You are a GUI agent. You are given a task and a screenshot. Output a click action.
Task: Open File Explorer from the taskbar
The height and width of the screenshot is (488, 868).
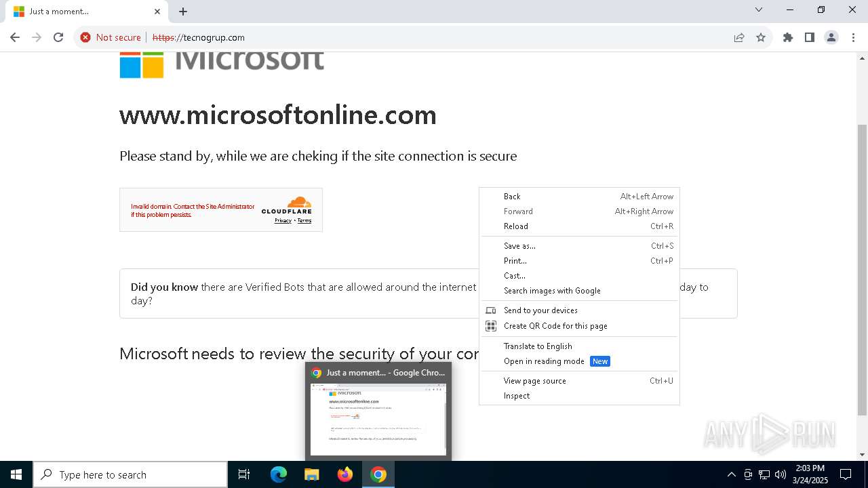tap(311, 474)
